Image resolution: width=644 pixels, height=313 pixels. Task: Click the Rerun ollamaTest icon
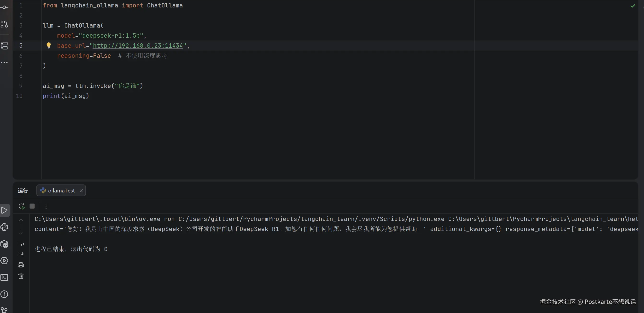(22, 206)
